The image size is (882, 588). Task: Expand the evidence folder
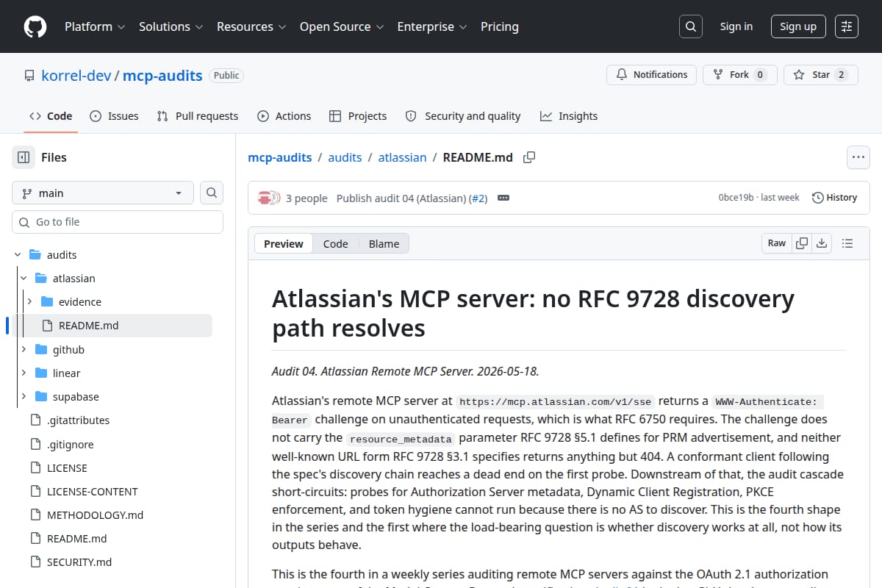[29, 302]
